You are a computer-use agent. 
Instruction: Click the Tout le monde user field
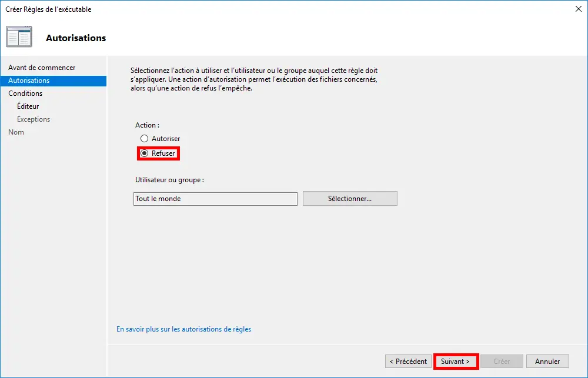[x=215, y=199]
